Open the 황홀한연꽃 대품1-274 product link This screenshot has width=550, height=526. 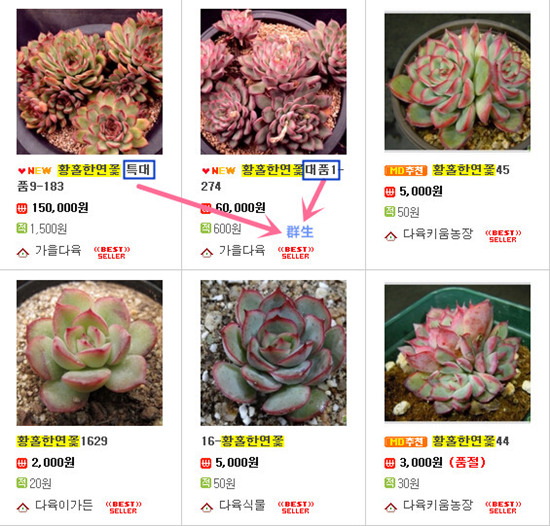[272, 178]
